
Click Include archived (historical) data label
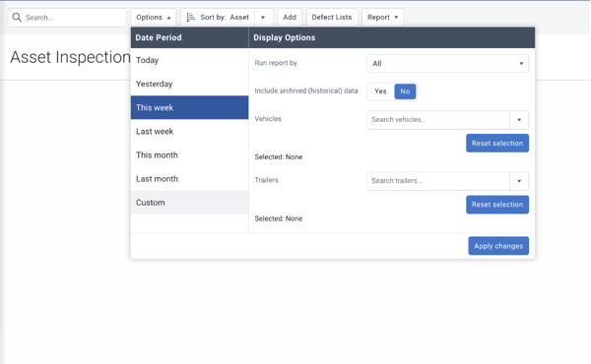click(x=306, y=91)
